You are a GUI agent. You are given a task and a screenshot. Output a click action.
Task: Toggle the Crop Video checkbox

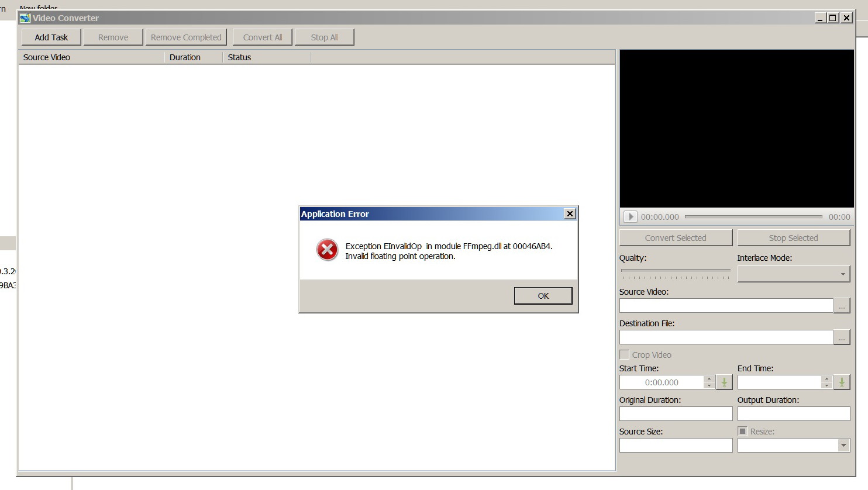click(625, 355)
